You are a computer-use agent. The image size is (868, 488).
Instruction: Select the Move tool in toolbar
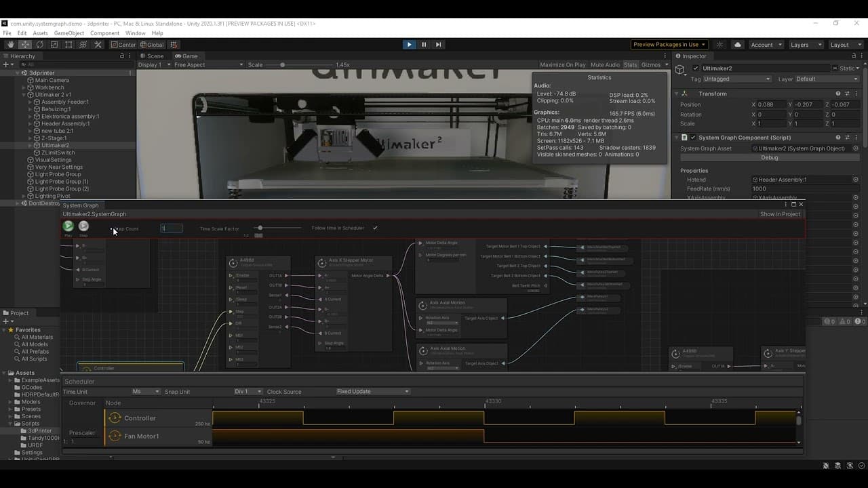click(x=25, y=45)
